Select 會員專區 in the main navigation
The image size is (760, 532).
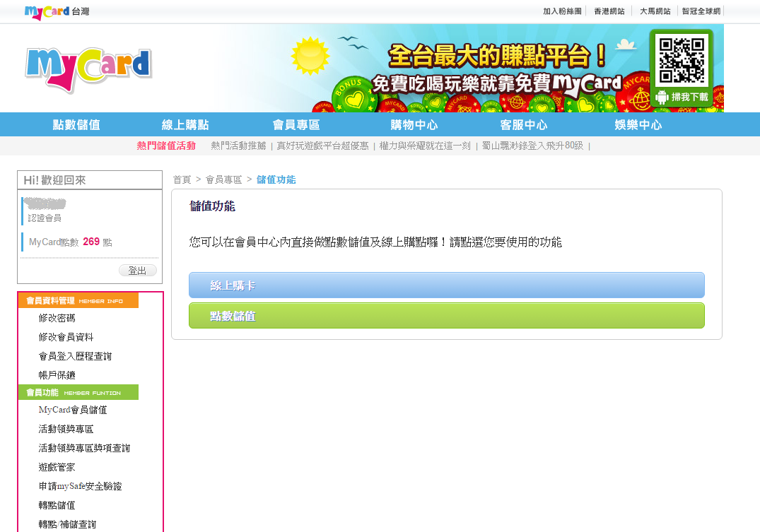tap(296, 124)
